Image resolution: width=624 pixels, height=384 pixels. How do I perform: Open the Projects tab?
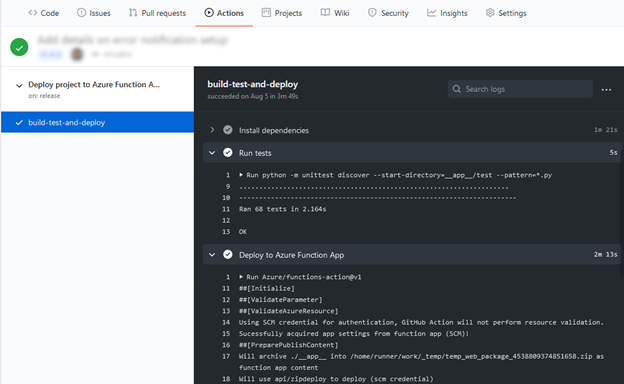click(x=282, y=13)
